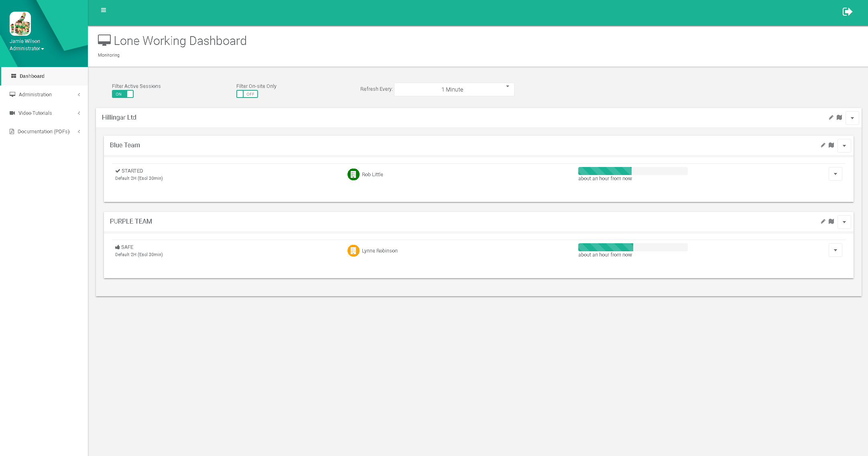Toggle the hamburger sidebar menu icon
This screenshot has height=456, width=868.
pyautogui.click(x=104, y=10)
